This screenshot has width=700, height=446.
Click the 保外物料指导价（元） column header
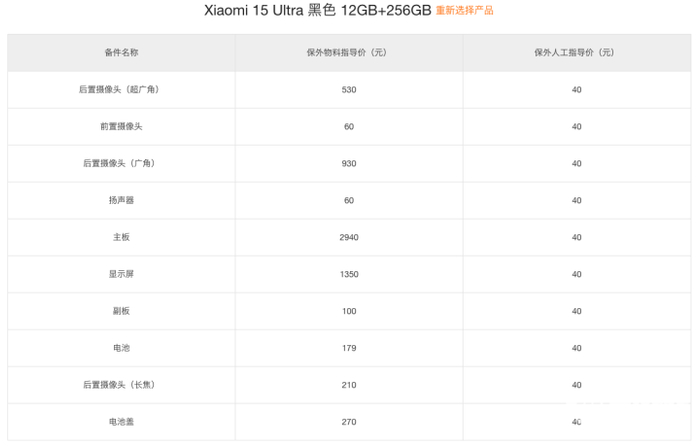coord(348,52)
